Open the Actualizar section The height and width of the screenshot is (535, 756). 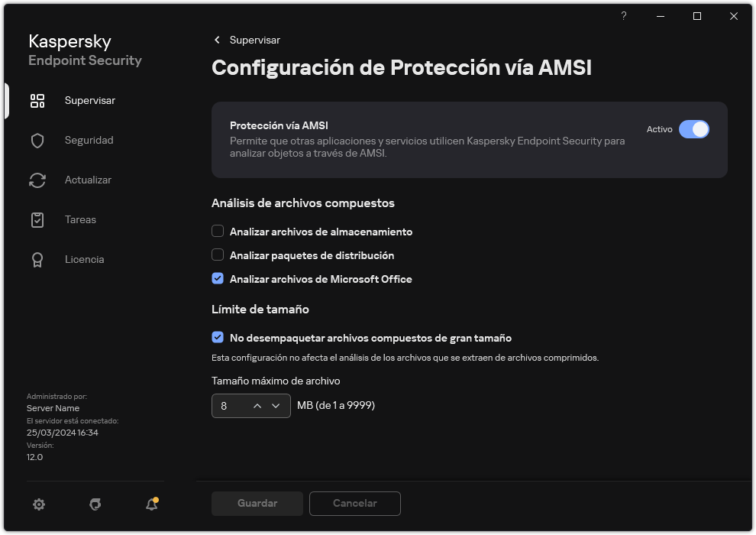[x=87, y=180]
